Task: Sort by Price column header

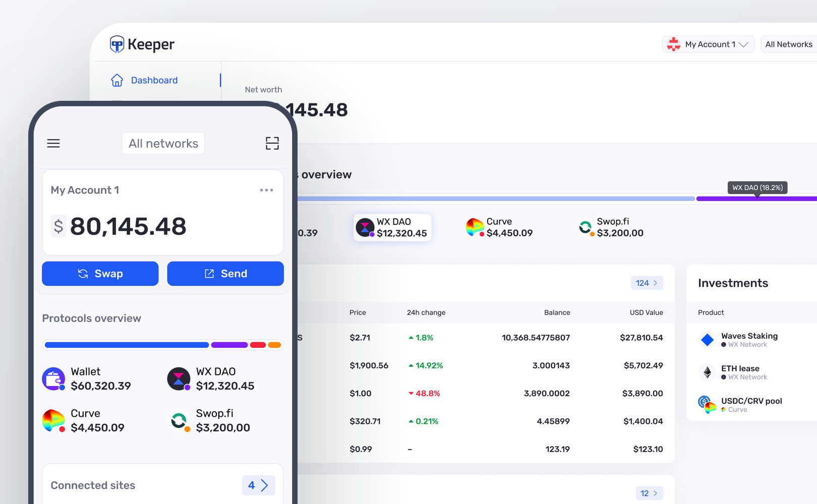Action: click(x=358, y=312)
